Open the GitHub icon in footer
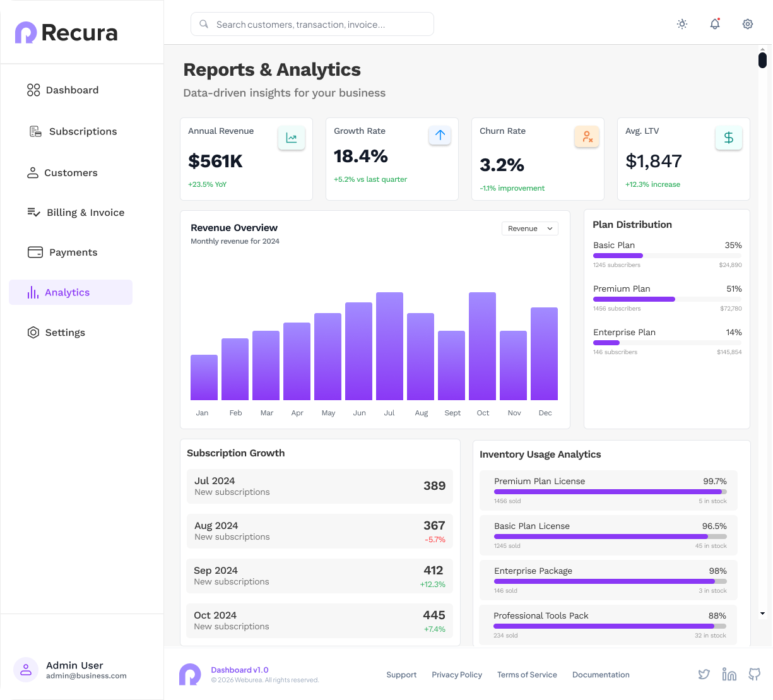The width and height of the screenshot is (773, 700). tap(755, 674)
